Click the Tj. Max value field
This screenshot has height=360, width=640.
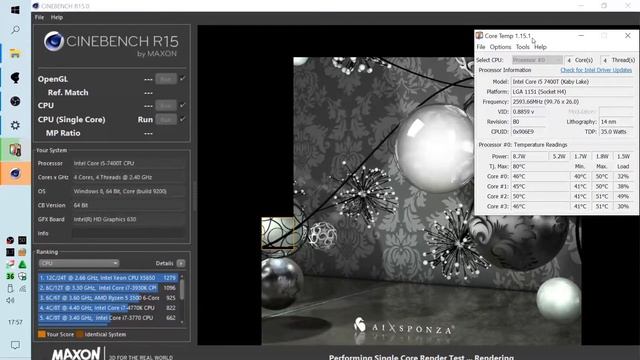tap(540, 167)
